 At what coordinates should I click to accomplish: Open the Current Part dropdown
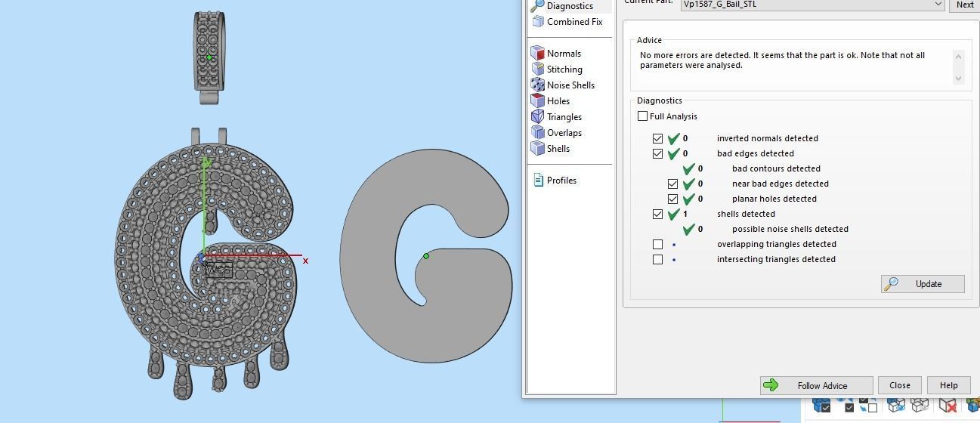pyautogui.click(x=812, y=5)
